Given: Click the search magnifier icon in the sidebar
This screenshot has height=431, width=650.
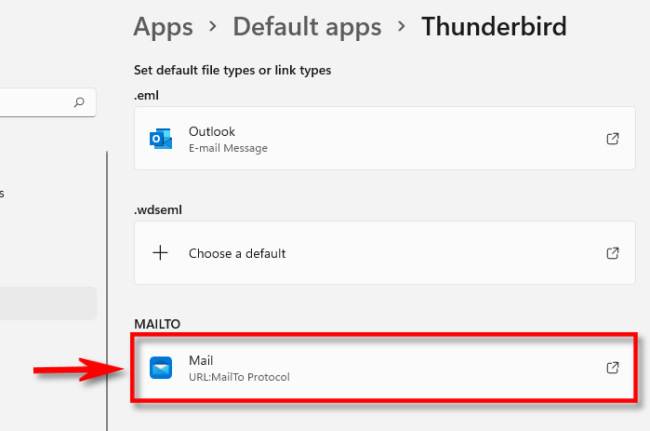Looking at the screenshot, I should [79, 102].
